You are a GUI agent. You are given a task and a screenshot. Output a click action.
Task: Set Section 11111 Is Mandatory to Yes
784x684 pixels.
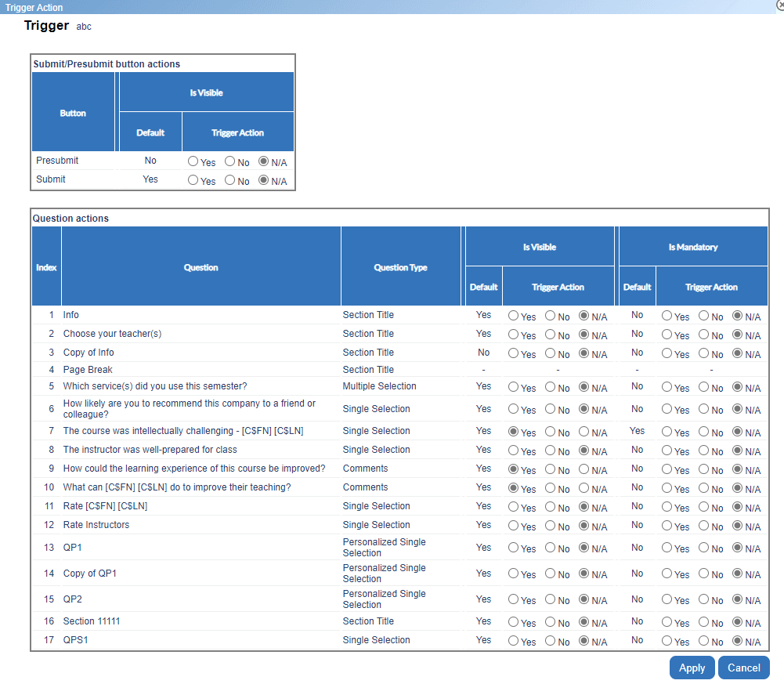click(x=667, y=622)
